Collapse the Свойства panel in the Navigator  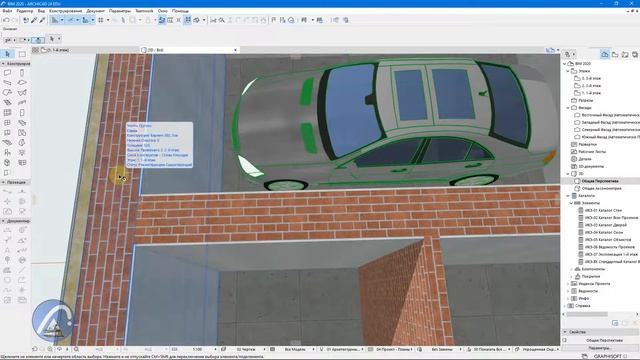click(565, 332)
